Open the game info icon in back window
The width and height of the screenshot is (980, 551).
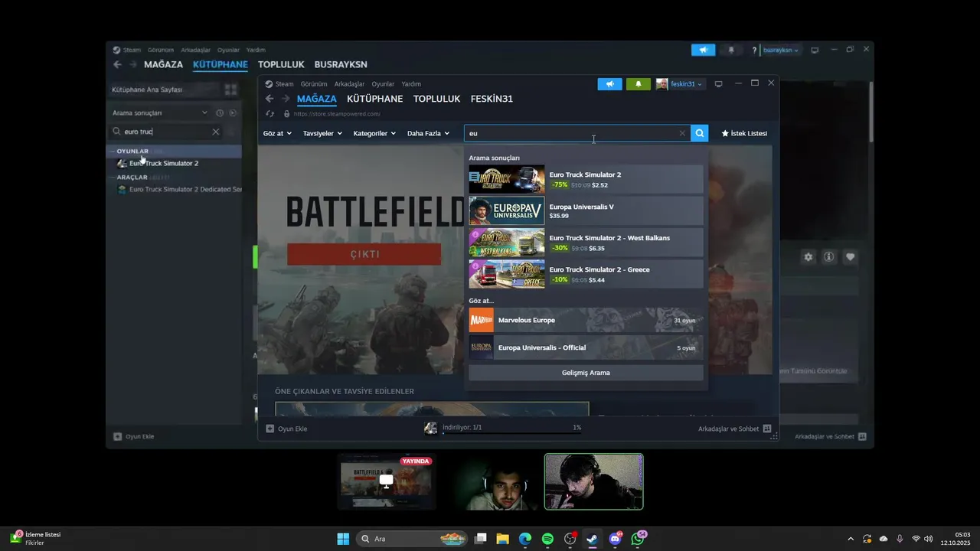pos(828,257)
